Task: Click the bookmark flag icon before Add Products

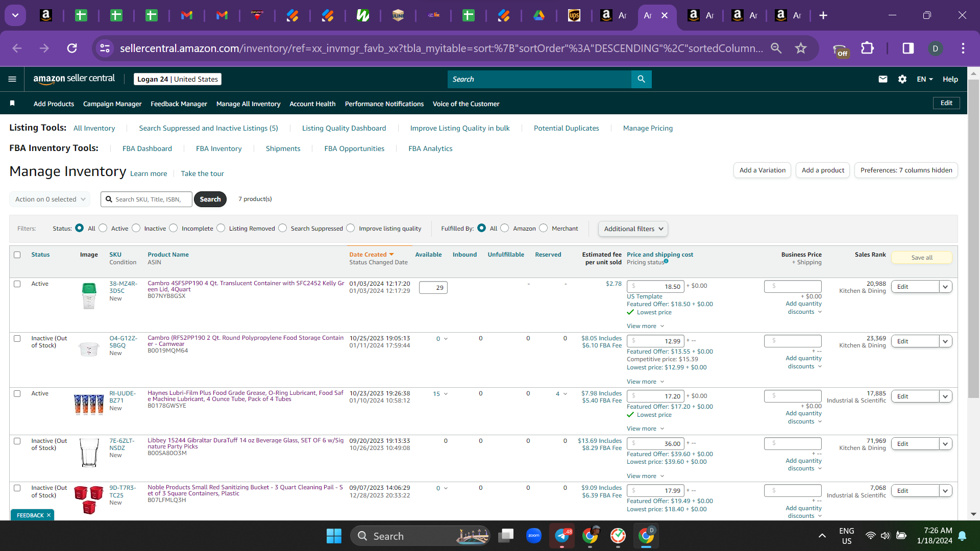Action: click(x=12, y=104)
